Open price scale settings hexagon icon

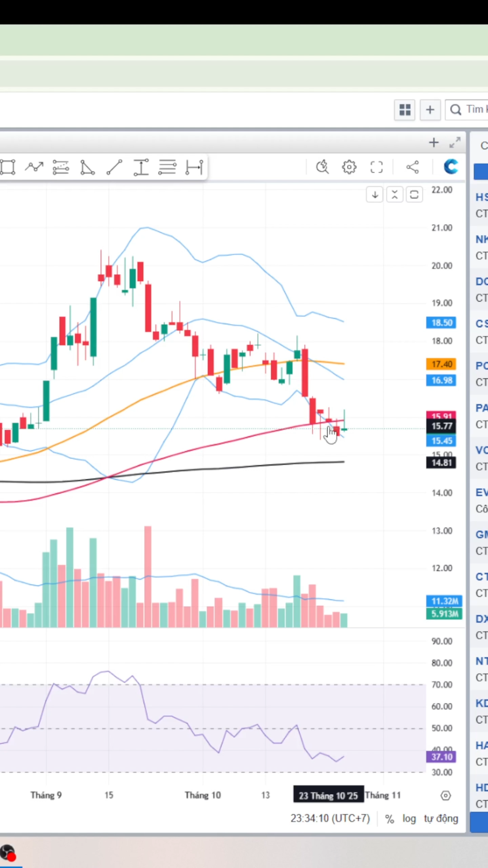point(446,795)
